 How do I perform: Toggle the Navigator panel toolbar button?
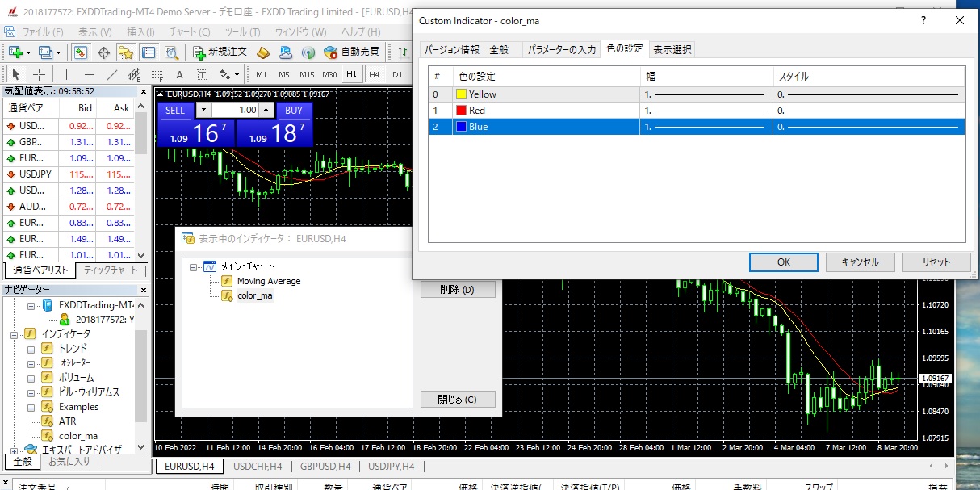(125, 52)
